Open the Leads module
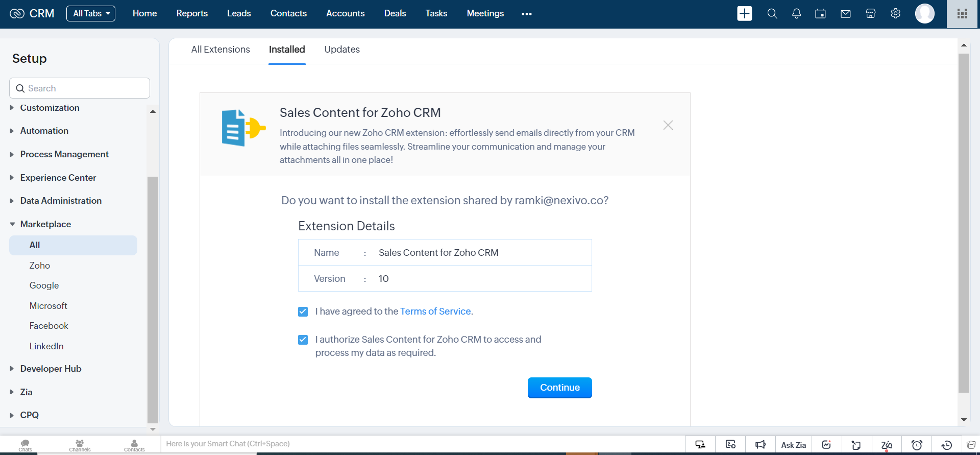980x455 pixels. pos(239,14)
